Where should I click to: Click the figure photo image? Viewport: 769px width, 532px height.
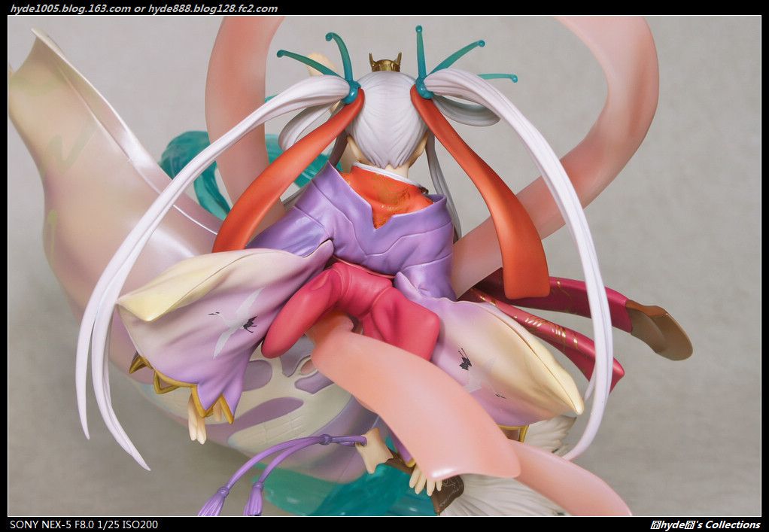pos(384,266)
